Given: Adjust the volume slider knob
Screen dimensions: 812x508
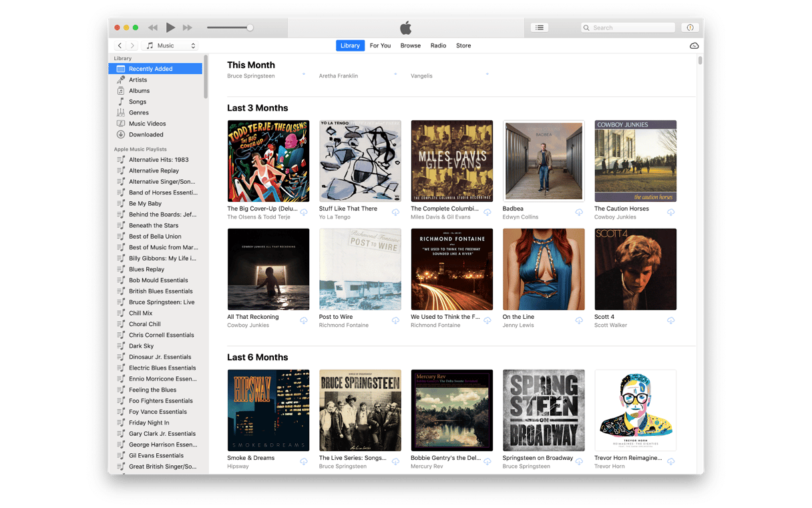Looking at the screenshot, I should 250,27.
